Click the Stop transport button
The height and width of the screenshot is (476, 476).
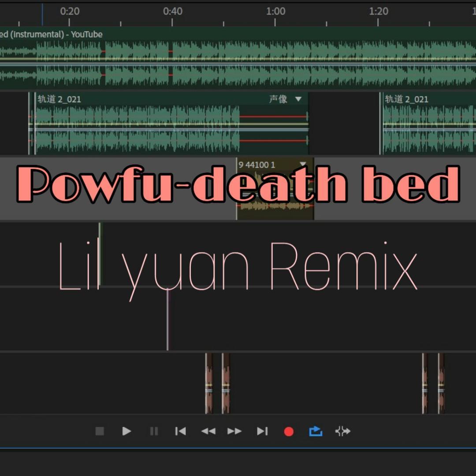coord(100,431)
